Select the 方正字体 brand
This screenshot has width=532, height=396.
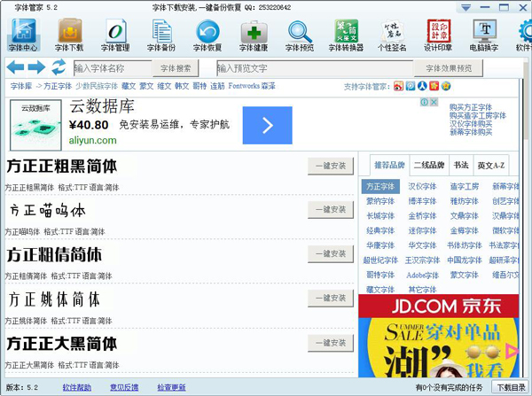tap(380, 186)
